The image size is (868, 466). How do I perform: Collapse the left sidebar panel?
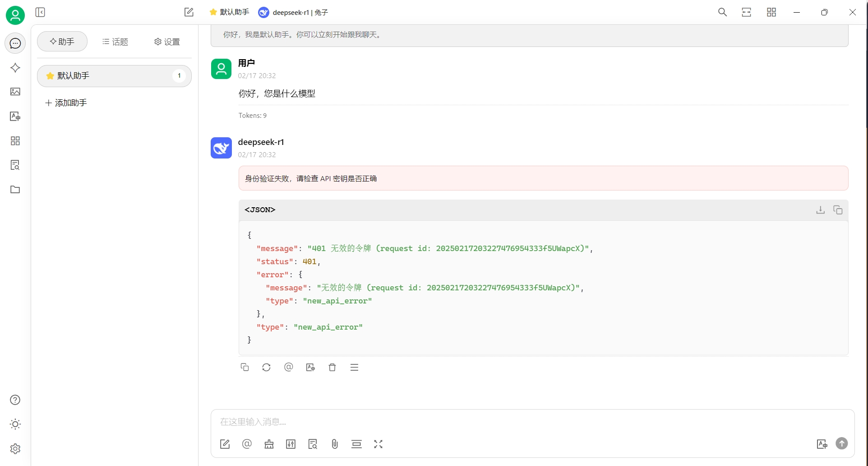pos(40,12)
